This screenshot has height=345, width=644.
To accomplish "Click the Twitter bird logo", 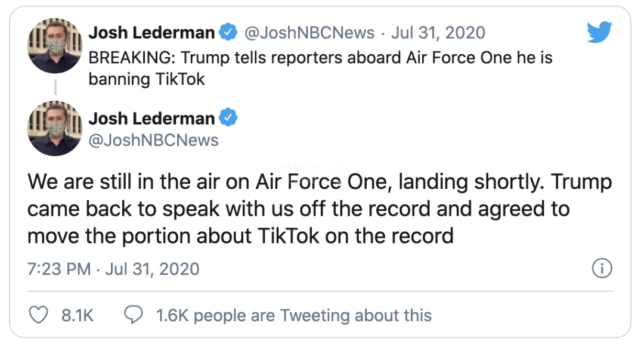I will coord(599,33).
